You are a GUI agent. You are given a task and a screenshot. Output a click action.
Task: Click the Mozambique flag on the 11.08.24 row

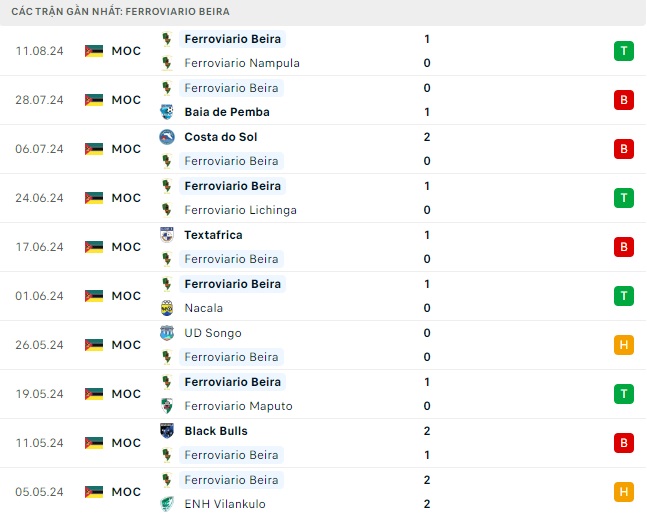click(x=94, y=51)
